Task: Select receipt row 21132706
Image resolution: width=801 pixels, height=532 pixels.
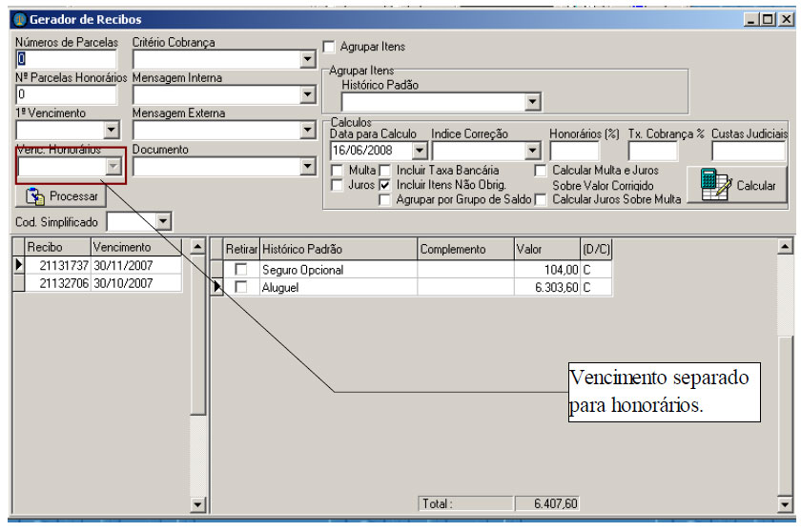Action: (x=65, y=283)
